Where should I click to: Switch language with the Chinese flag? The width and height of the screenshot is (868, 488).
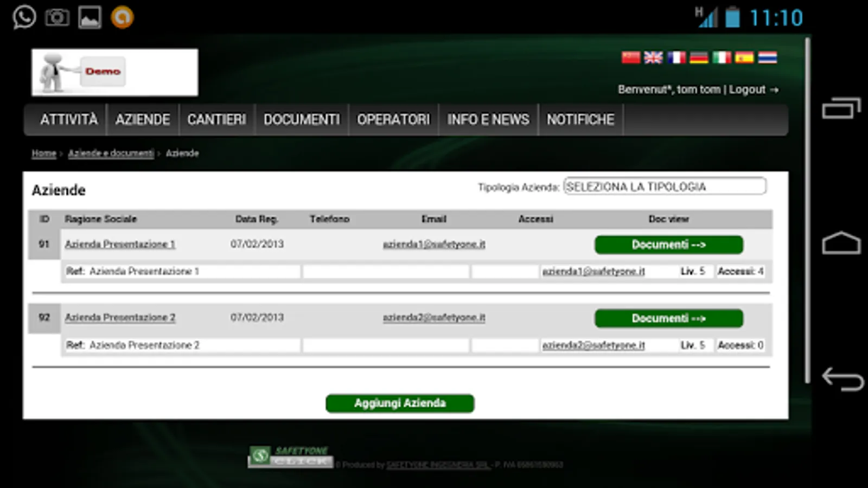[631, 57]
